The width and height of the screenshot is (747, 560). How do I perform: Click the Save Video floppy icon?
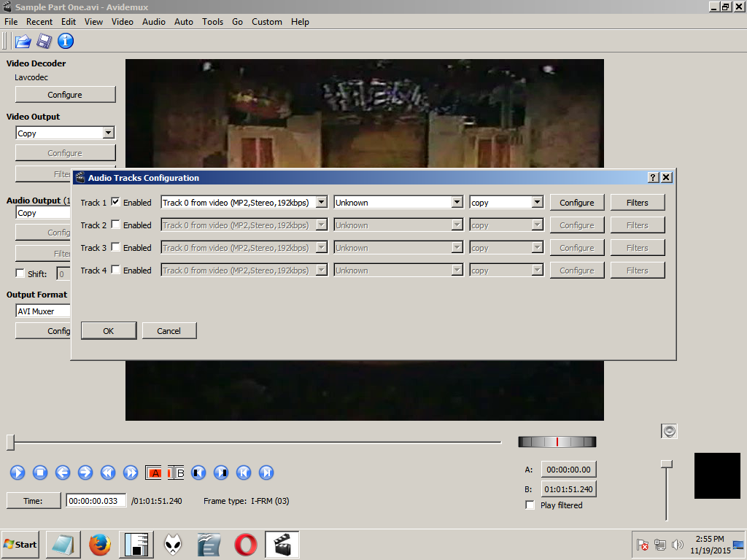pos(44,42)
